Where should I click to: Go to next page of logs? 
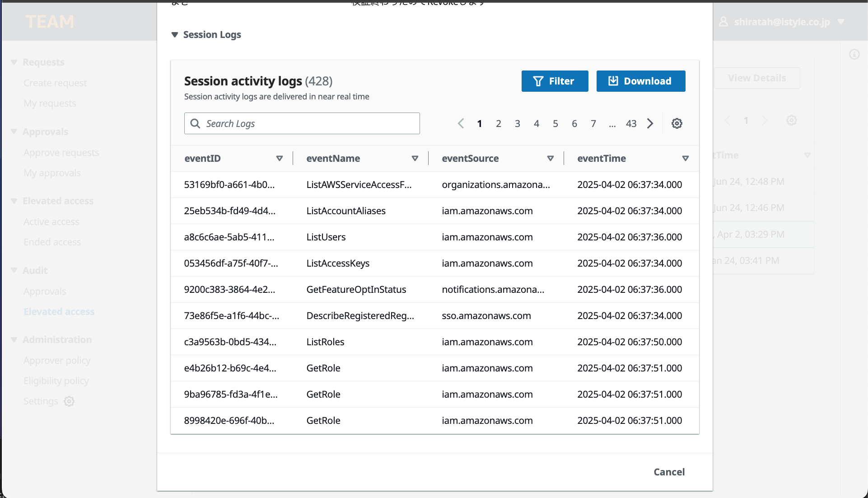coord(650,123)
